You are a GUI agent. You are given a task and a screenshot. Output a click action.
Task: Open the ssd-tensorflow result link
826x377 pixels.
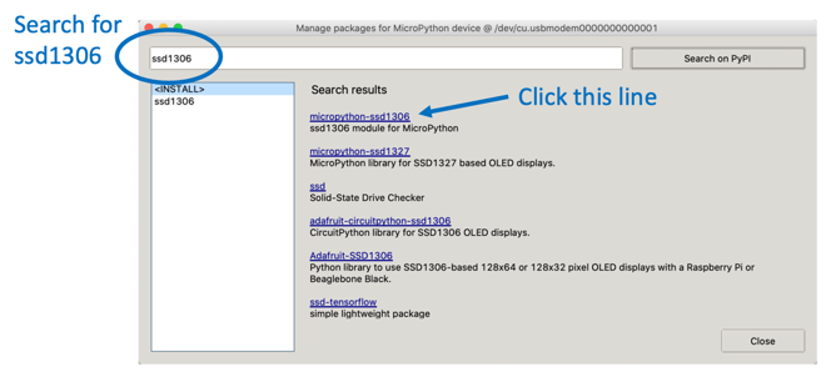pyautogui.click(x=343, y=302)
